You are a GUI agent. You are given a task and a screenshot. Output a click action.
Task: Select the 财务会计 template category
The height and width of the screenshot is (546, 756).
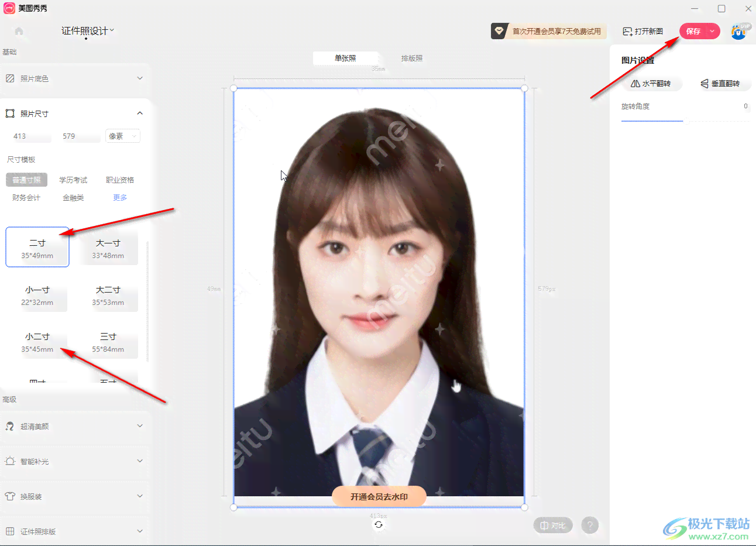[26, 198]
